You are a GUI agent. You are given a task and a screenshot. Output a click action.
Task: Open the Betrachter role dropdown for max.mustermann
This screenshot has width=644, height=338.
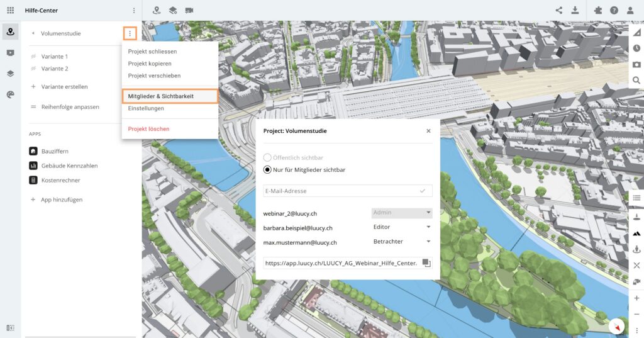(x=401, y=242)
